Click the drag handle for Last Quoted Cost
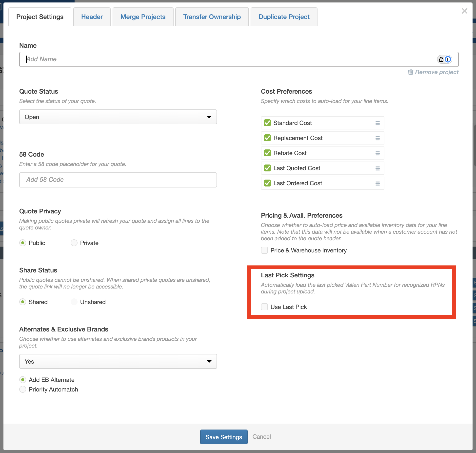The height and width of the screenshot is (453, 476). (x=377, y=168)
